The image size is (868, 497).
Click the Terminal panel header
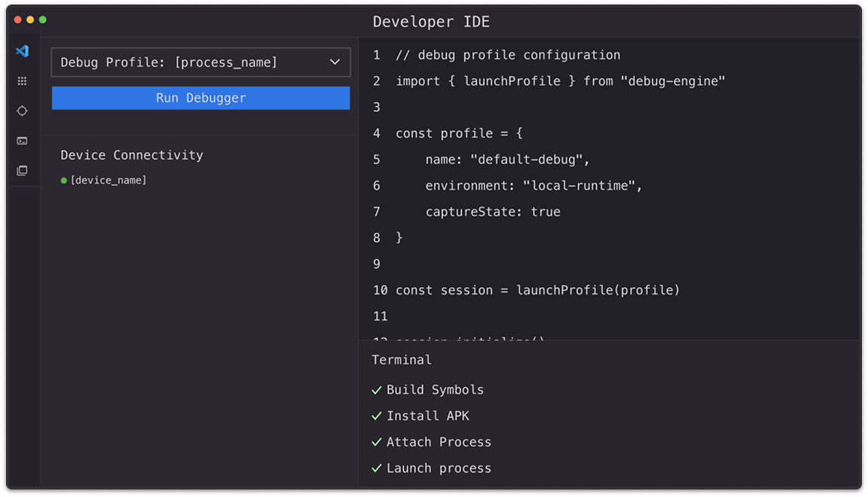pos(402,360)
